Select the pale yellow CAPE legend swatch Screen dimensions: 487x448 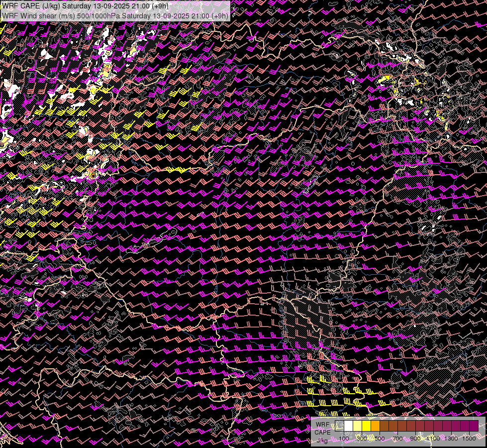pos(358,426)
